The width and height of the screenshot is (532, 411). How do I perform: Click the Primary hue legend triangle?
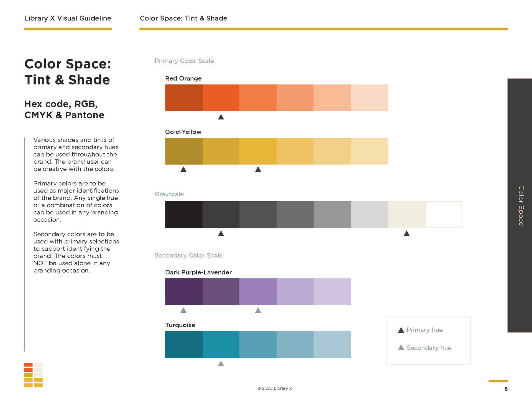click(x=401, y=330)
